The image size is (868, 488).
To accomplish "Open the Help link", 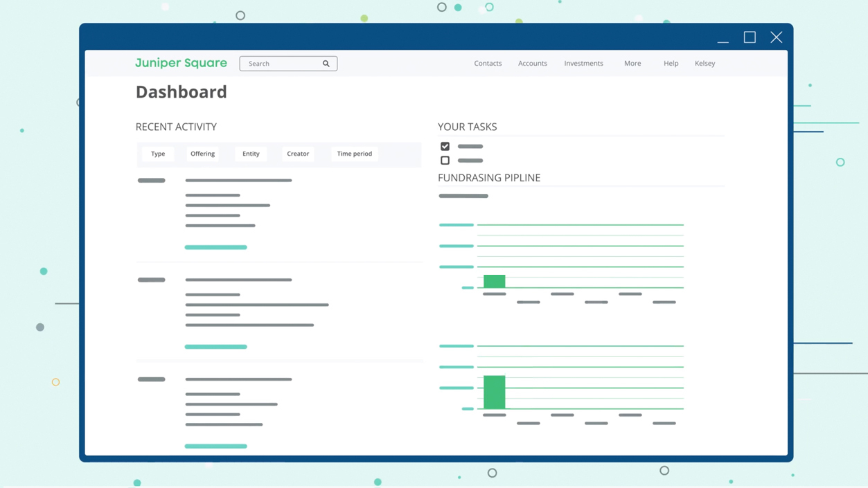I will 671,63.
